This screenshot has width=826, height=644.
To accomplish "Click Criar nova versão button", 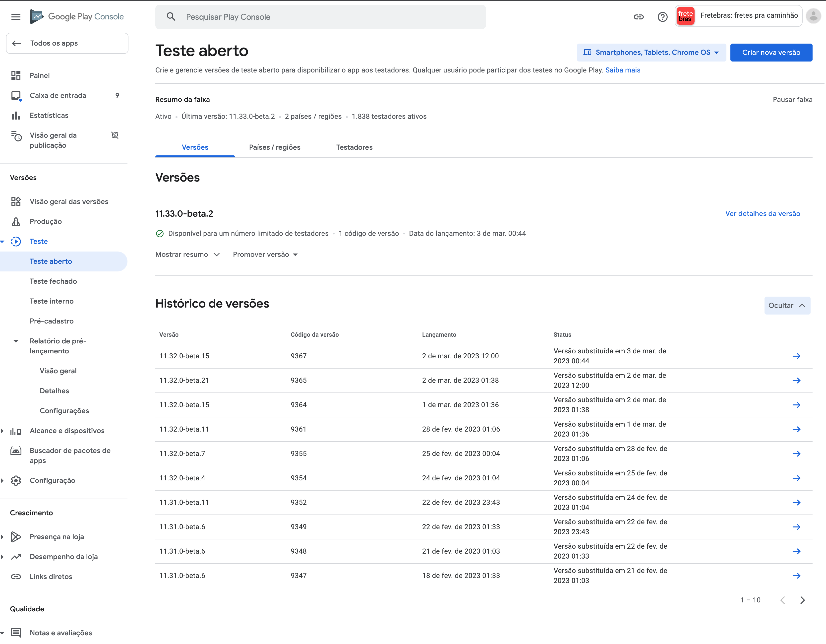I will [x=771, y=52].
